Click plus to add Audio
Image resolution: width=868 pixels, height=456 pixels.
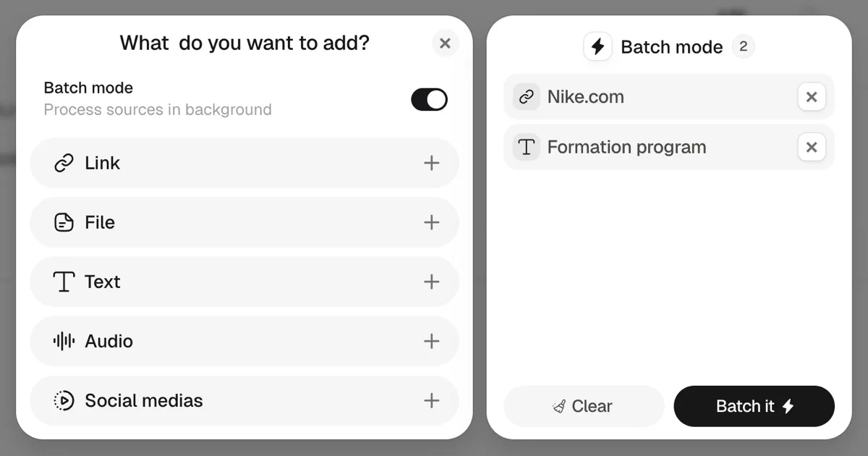431,341
